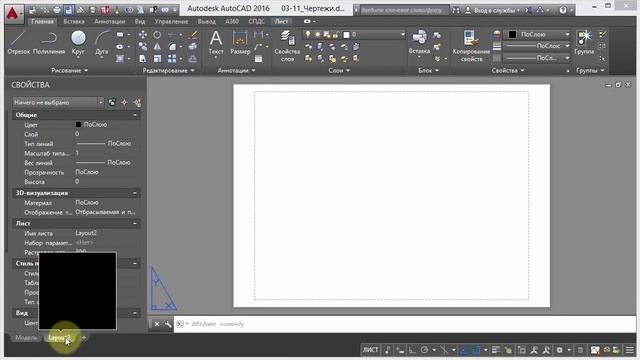
Task: Select the Array tool in Редактирование
Action: 172,59
